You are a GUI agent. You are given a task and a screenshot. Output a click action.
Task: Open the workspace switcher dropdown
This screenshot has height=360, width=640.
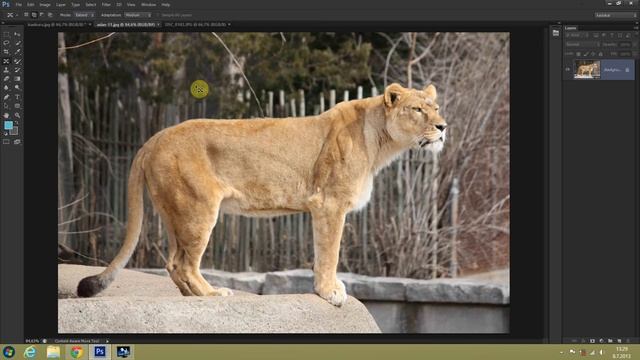coord(616,15)
